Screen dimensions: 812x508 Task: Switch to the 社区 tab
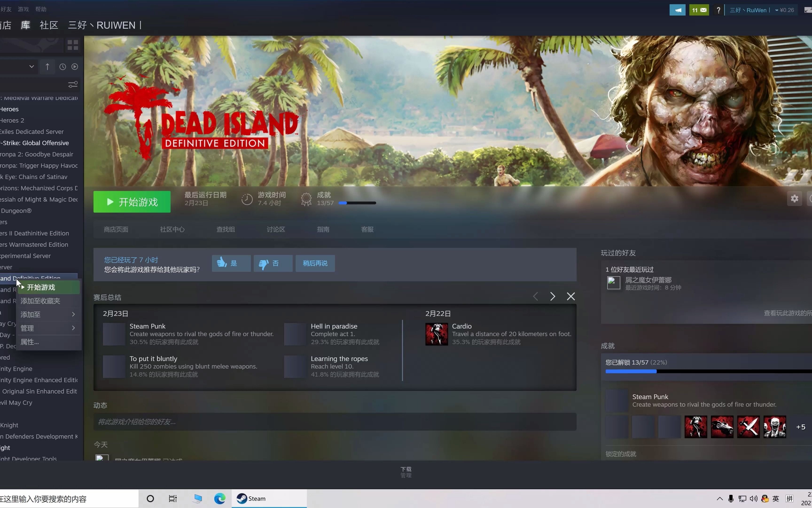pos(49,25)
